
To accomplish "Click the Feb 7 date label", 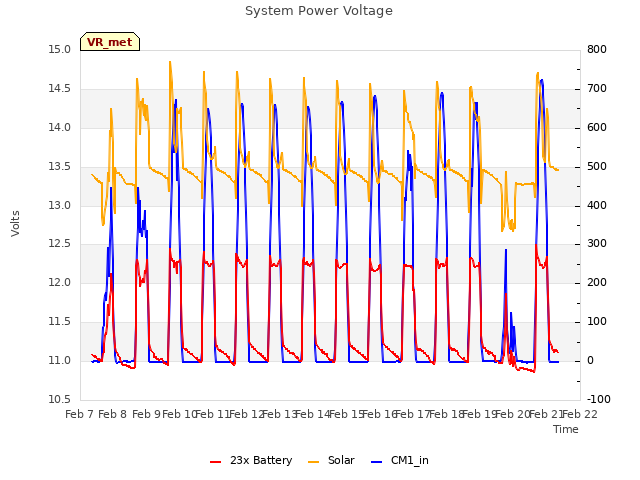I will click(80, 414).
